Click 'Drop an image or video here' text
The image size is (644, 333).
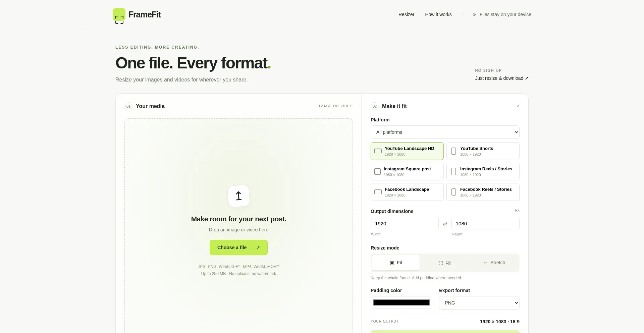[238, 230]
